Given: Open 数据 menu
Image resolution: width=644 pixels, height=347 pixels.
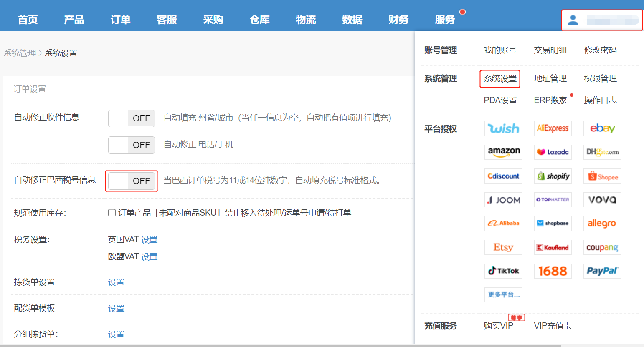Looking at the screenshot, I should point(352,20).
